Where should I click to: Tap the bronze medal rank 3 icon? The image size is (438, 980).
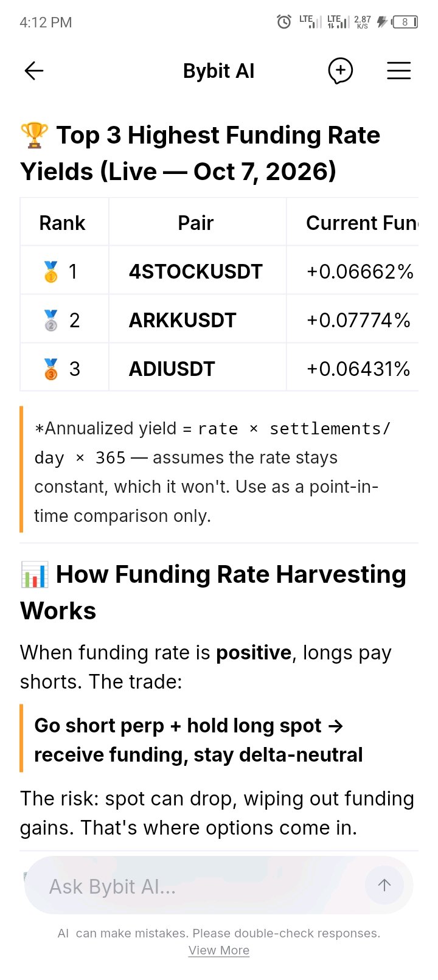coord(51,369)
